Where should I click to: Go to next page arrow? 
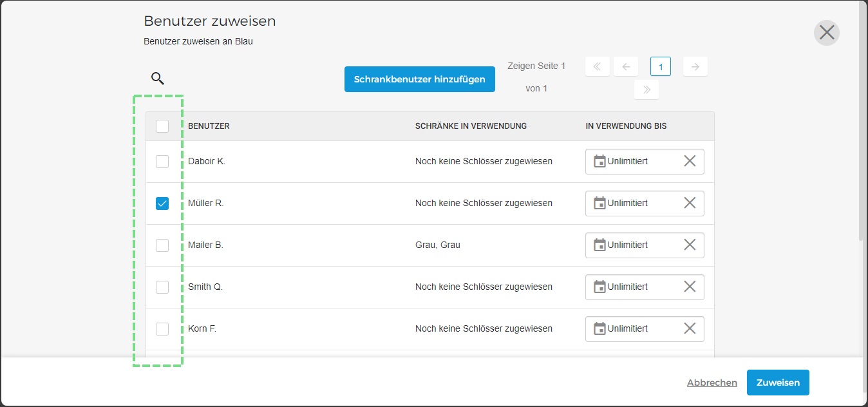point(695,66)
